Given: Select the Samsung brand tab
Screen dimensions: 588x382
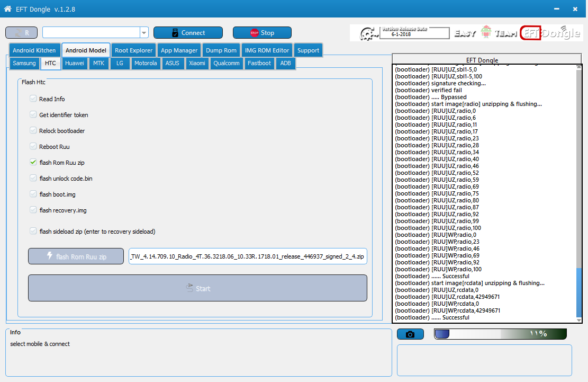Looking at the screenshot, I should click(24, 63).
